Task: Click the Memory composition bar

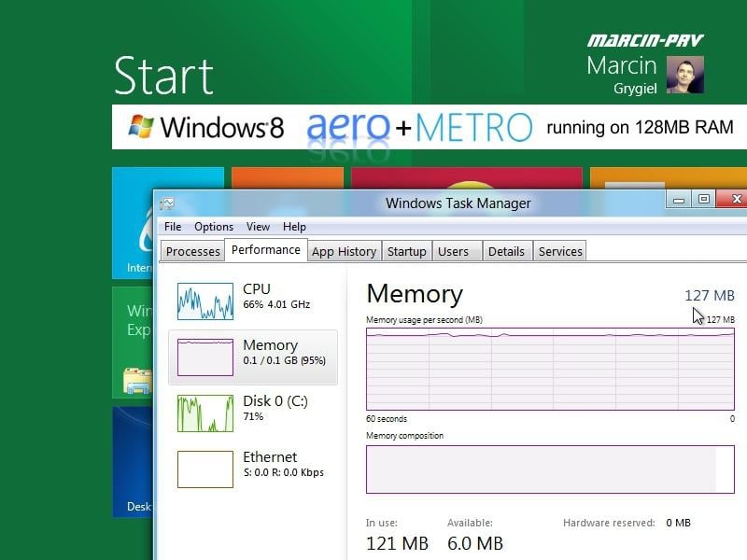Action: pyautogui.click(x=550, y=469)
